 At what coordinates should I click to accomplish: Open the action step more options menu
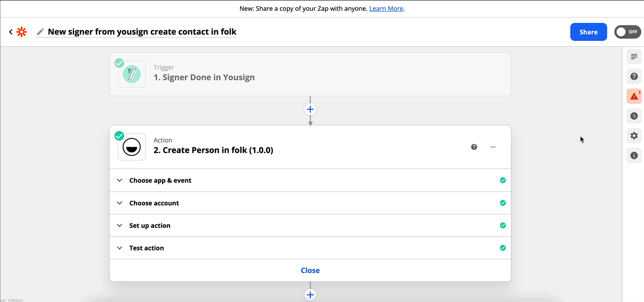493,147
